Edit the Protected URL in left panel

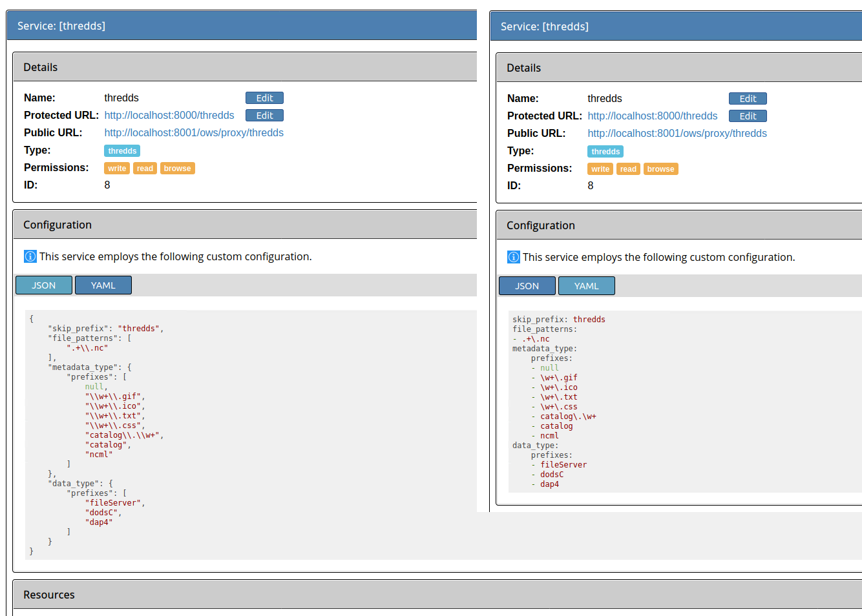[x=264, y=116]
